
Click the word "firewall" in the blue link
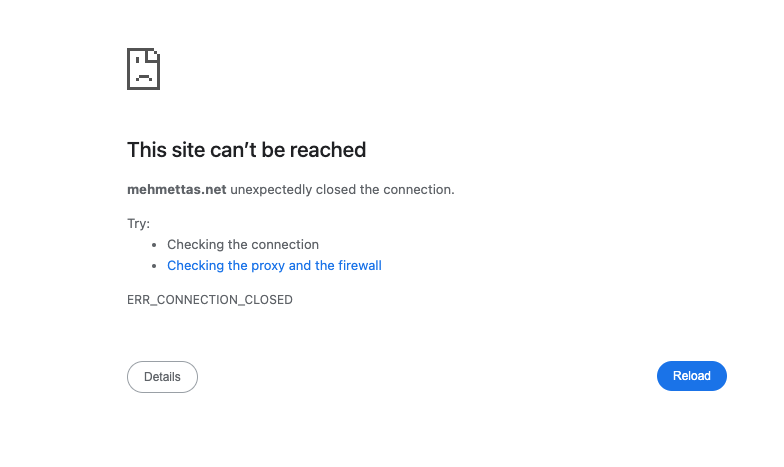tap(360, 266)
